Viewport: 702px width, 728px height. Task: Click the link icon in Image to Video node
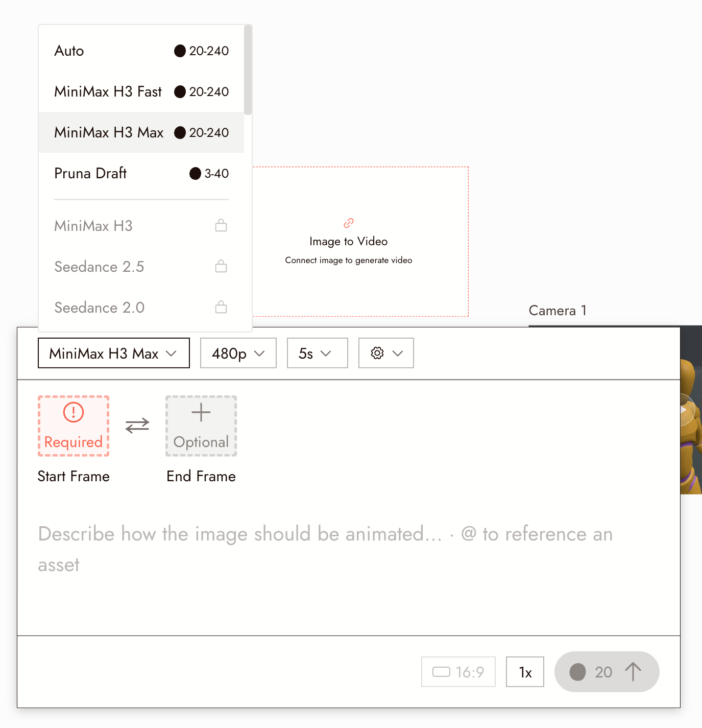(349, 223)
